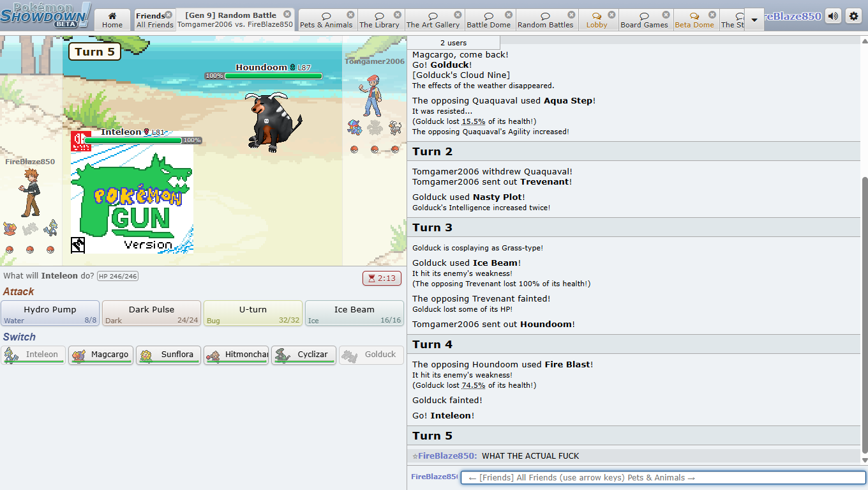Screen dimensions: 868x490
Task: Click the FireBlaze850 trainer avatar
Action: pyautogui.click(x=29, y=192)
